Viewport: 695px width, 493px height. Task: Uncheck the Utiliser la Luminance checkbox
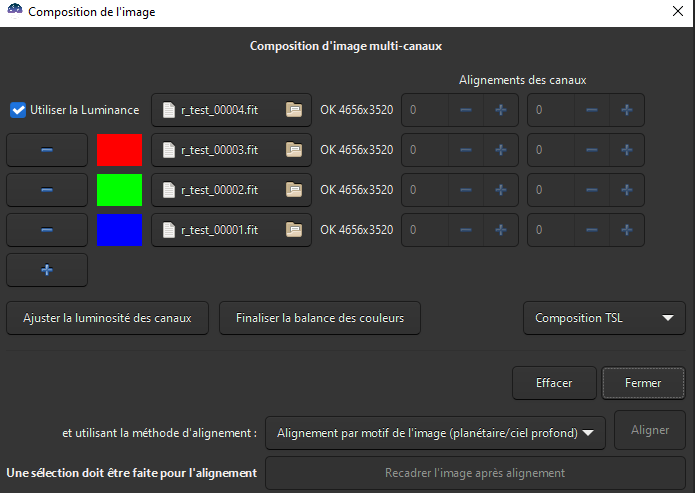tap(18, 110)
